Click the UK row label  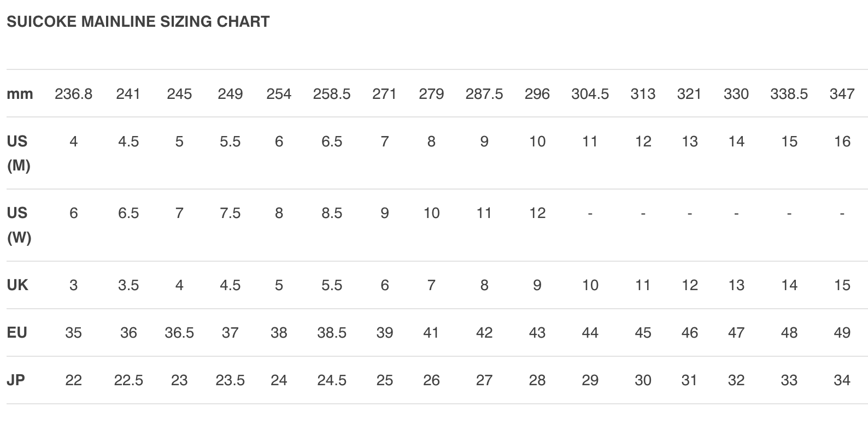(x=17, y=285)
